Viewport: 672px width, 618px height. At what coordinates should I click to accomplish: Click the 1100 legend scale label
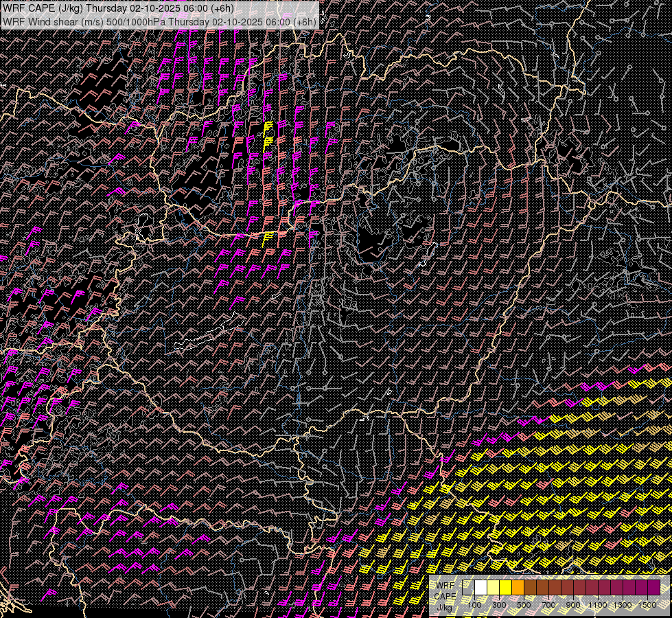598,605
